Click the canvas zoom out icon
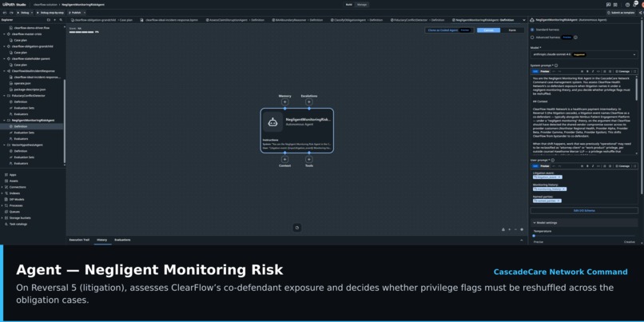 [515, 229]
